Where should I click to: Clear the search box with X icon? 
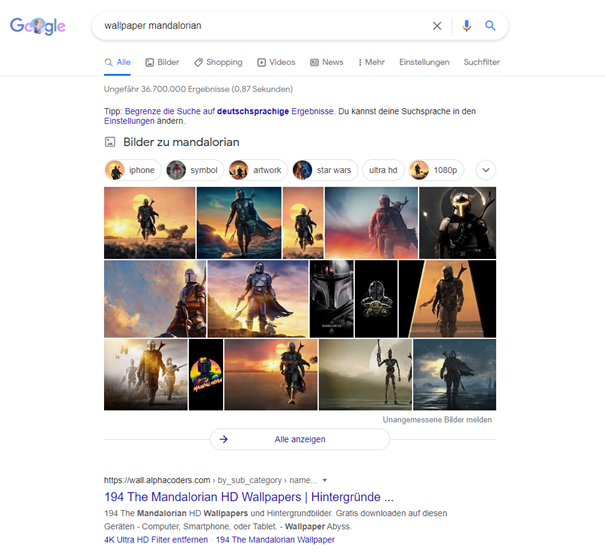437,26
